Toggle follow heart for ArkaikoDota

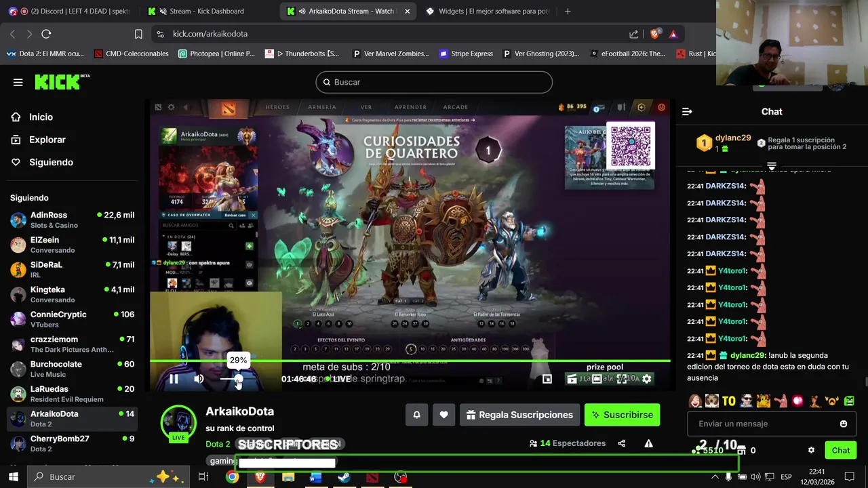click(x=443, y=415)
